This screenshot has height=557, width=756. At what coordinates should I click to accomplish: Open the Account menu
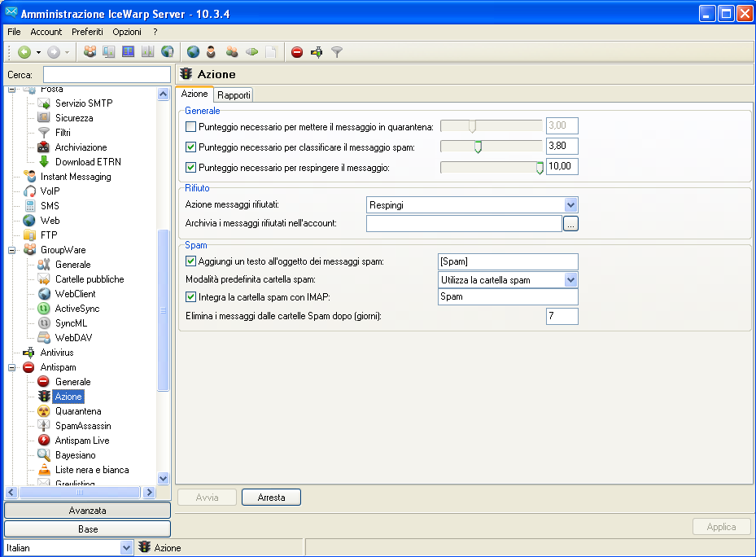click(46, 32)
